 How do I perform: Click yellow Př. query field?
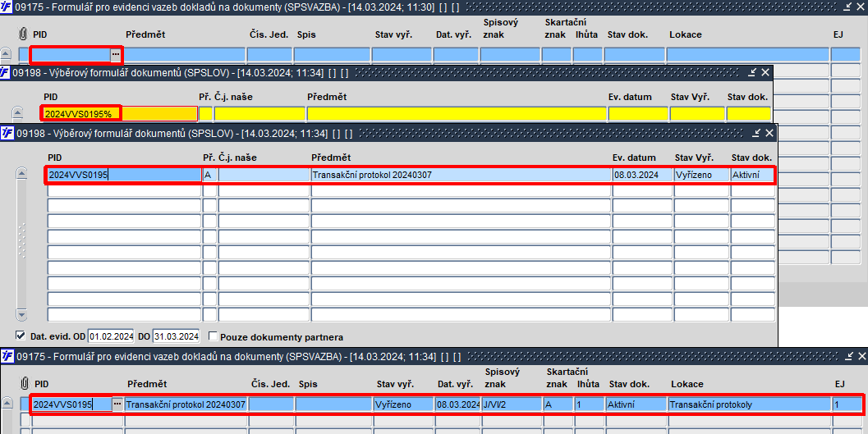pyautogui.click(x=205, y=114)
